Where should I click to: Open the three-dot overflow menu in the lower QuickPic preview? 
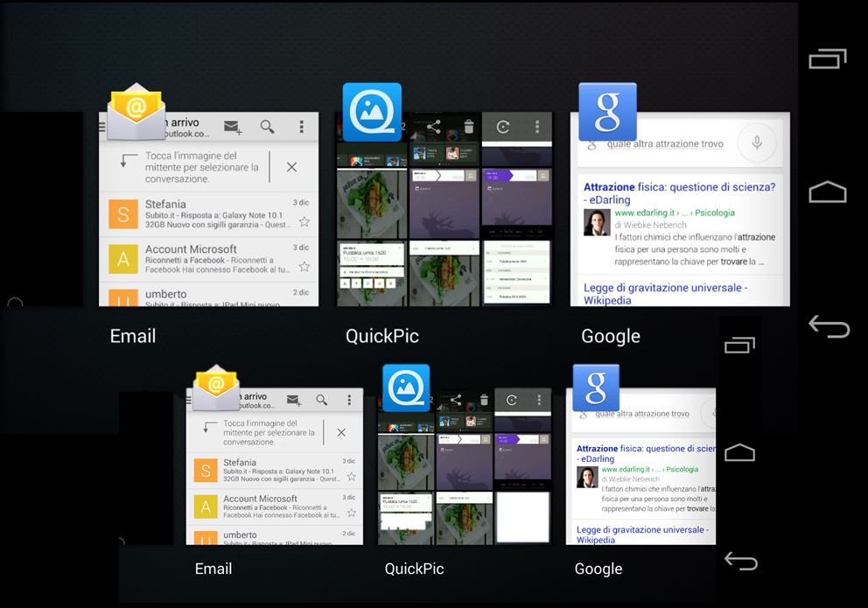coord(539,400)
